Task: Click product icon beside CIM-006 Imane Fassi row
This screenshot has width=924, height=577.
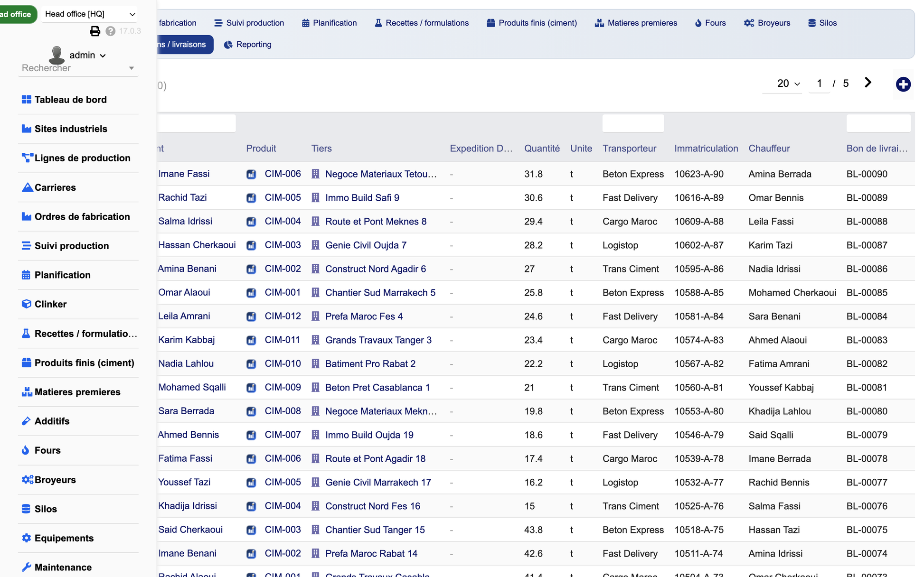Action: pyautogui.click(x=251, y=174)
